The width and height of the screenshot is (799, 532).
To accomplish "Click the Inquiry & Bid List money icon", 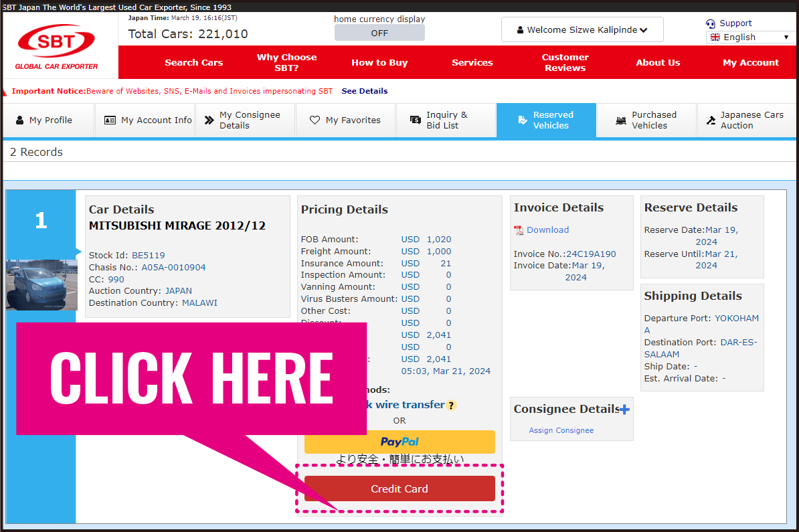I will (416, 120).
